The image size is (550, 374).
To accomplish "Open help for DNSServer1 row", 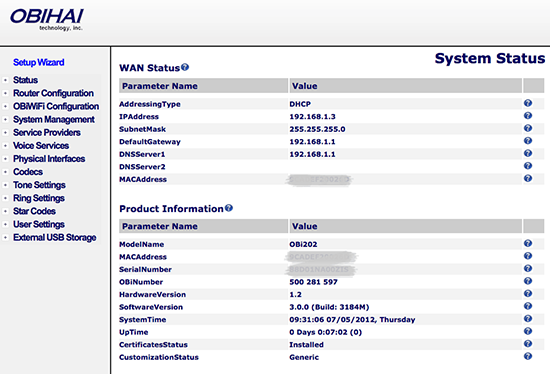I will (x=528, y=153).
